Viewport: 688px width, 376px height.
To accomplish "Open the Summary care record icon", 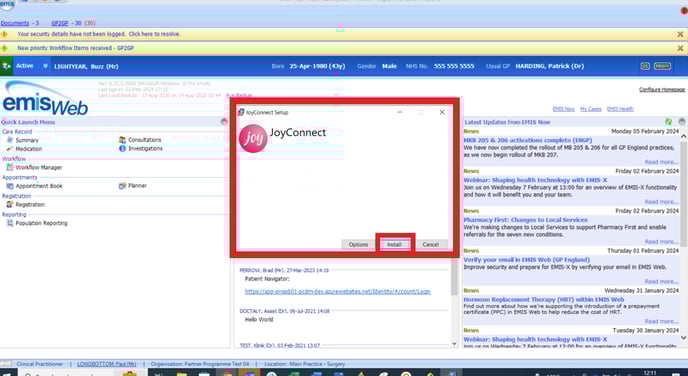I will point(10,140).
